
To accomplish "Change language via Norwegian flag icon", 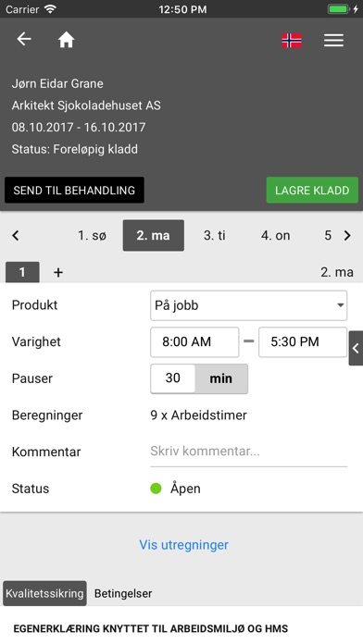I will 292,41.
